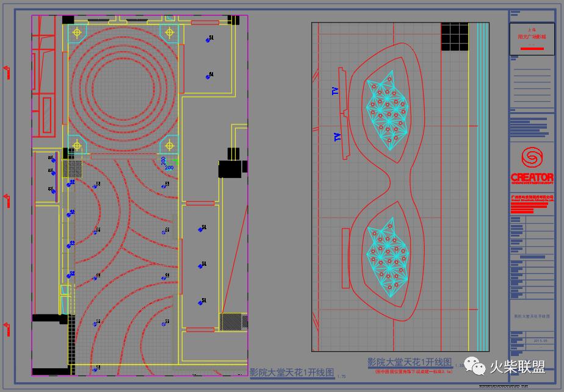Click the CREATOR swirl logo

click(x=532, y=157)
